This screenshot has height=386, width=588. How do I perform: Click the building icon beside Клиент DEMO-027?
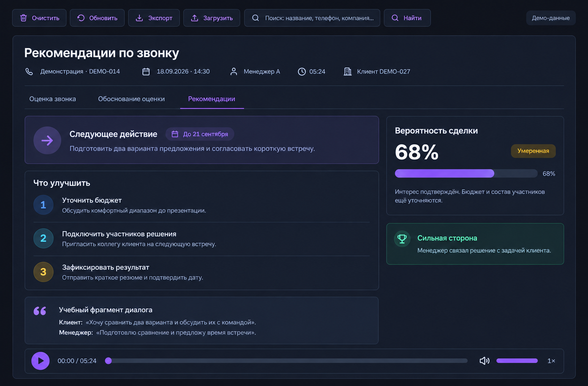click(348, 71)
